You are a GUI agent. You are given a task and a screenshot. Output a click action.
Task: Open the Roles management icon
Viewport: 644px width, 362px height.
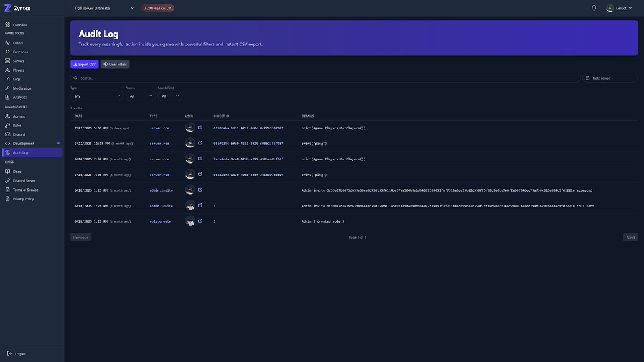tap(6, 124)
